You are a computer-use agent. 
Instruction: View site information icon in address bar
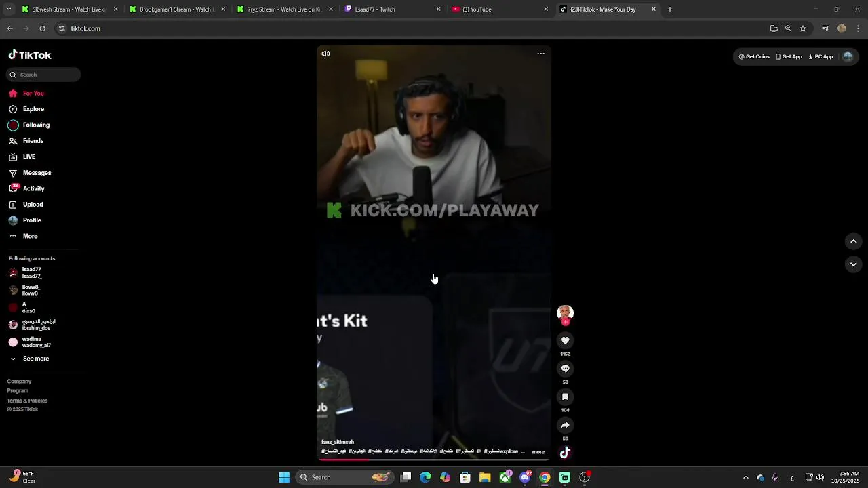pyautogui.click(x=62, y=28)
